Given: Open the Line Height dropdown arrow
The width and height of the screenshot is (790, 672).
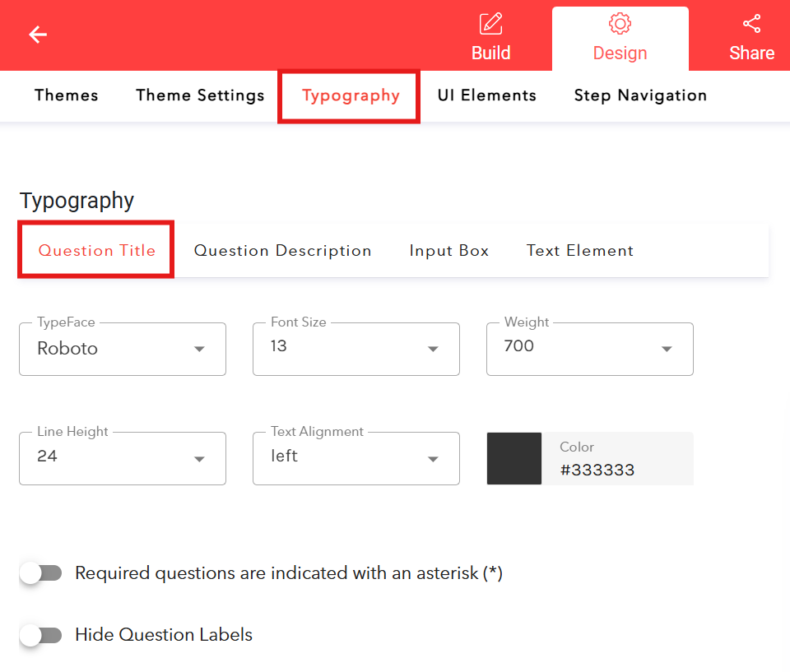Looking at the screenshot, I should (198, 458).
